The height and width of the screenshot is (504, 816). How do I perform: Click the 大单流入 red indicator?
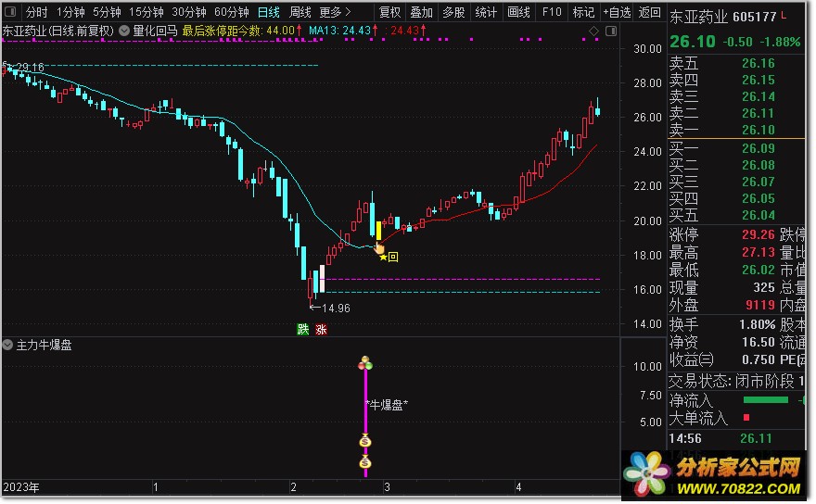(x=746, y=417)
